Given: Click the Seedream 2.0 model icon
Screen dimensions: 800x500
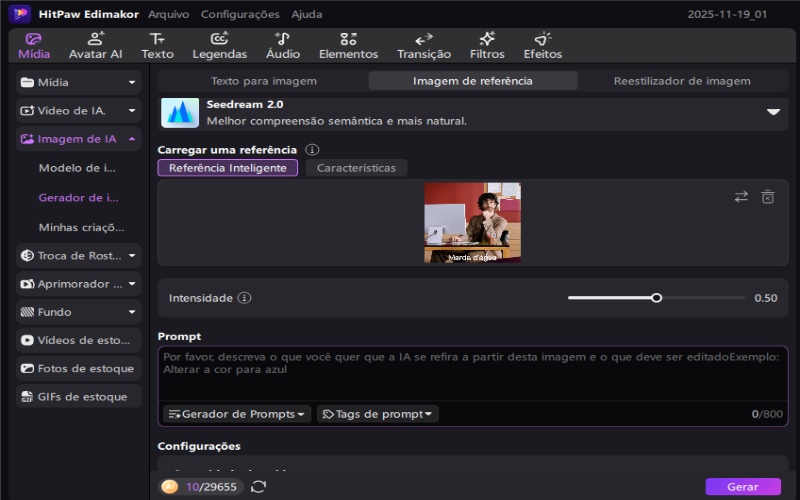Looking at the screenshot, I should [180, 113].
